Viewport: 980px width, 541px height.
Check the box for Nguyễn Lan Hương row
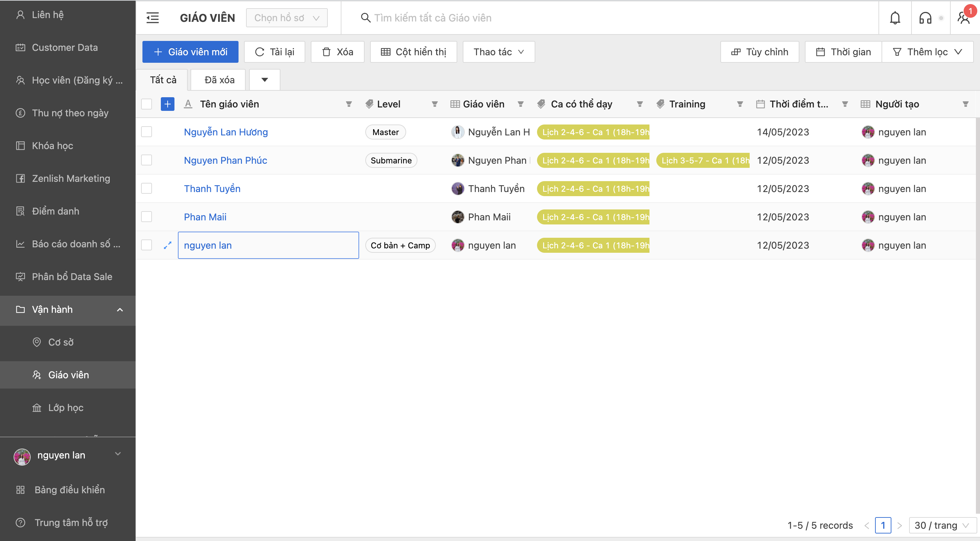[x=147, y=132]
